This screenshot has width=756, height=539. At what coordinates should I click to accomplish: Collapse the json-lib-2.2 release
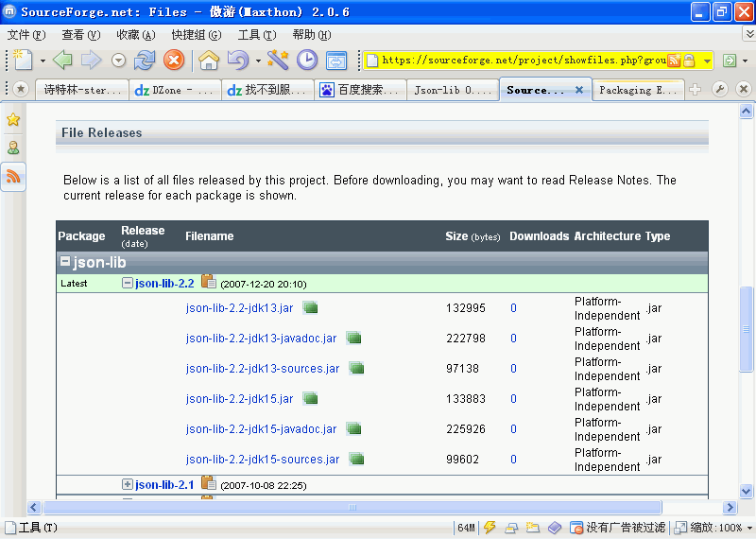[128, 283]
